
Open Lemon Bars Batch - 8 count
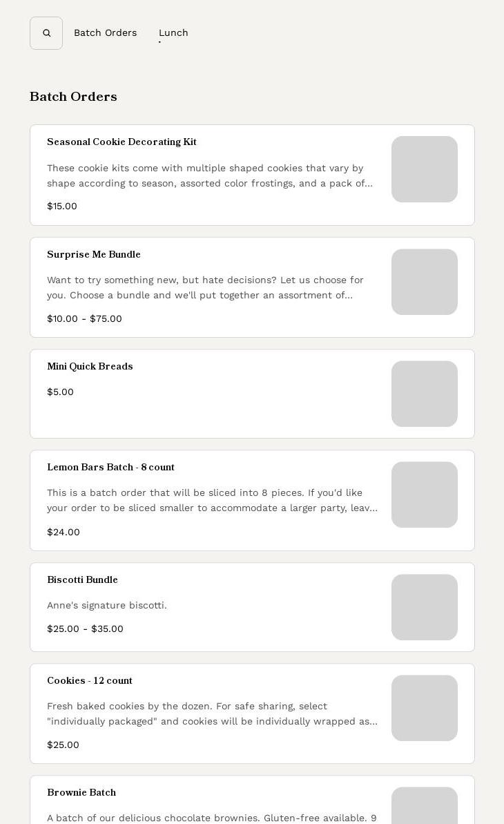click(110, 468)
